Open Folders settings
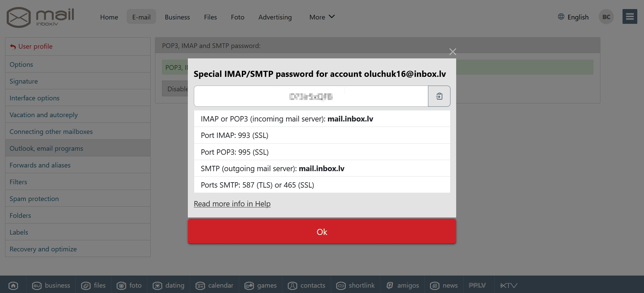 pos(78,215)
